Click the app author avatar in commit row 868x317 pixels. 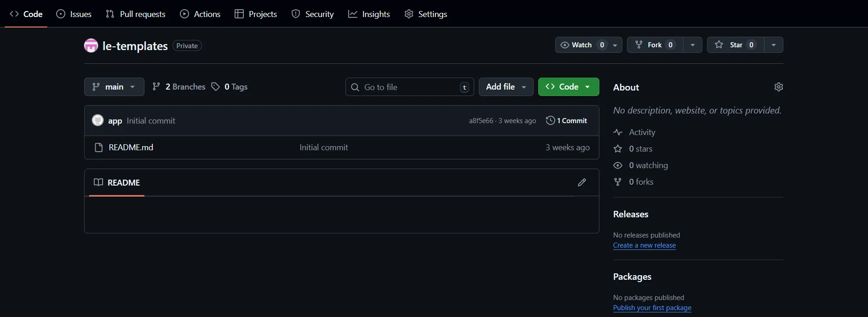point(98,120)
